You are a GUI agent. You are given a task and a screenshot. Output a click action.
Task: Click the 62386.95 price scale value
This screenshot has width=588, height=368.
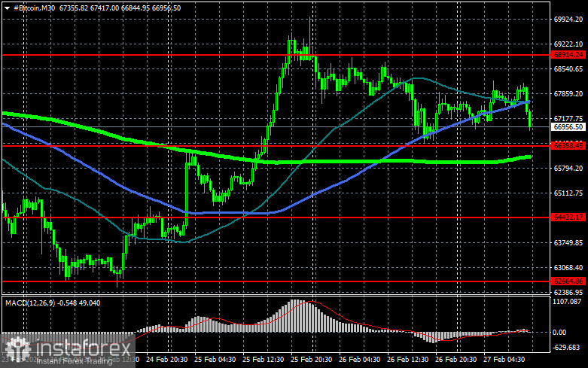[568, 292]
